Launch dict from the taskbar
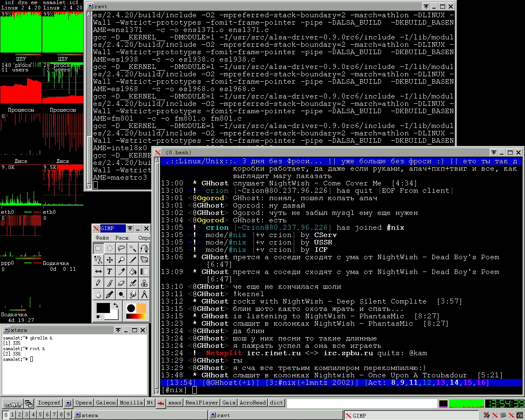The height and width of the screenshot is (420, 525). [276, 403]
